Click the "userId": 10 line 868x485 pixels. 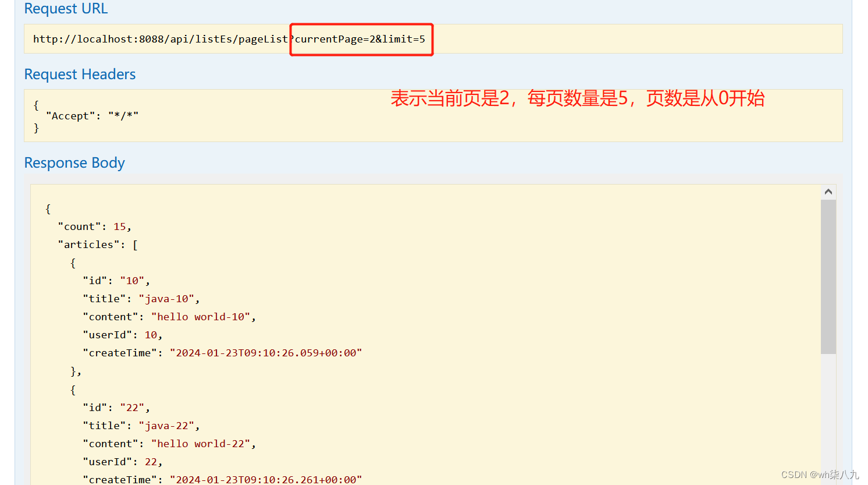point(123,335)
